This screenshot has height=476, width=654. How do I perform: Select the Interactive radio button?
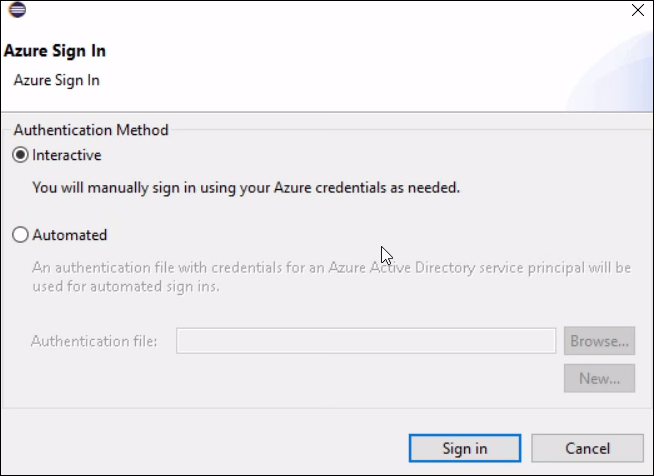(x=20, y=156)
